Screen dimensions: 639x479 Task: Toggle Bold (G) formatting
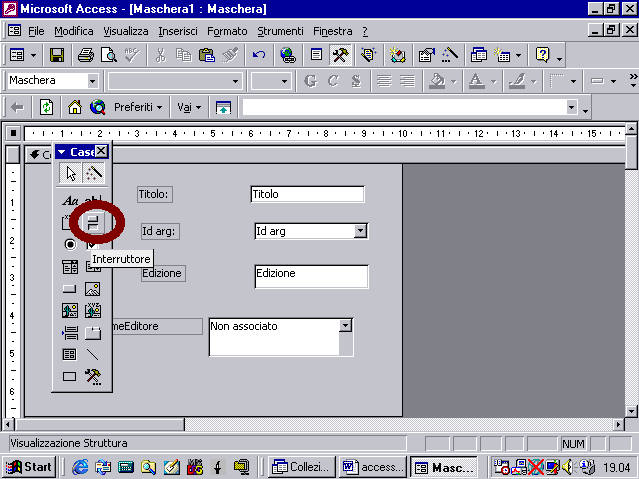click(x=310, y=81)
